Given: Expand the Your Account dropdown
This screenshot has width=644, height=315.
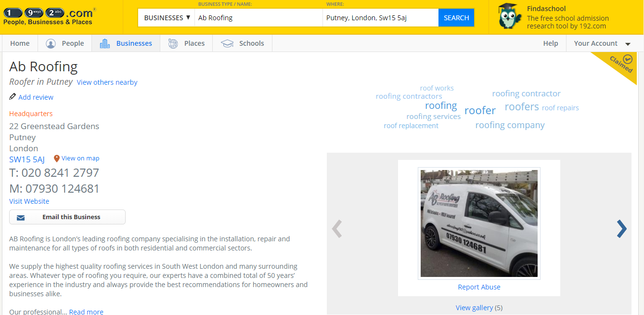Looking at the screenshot, I should [x=602, y=43].
